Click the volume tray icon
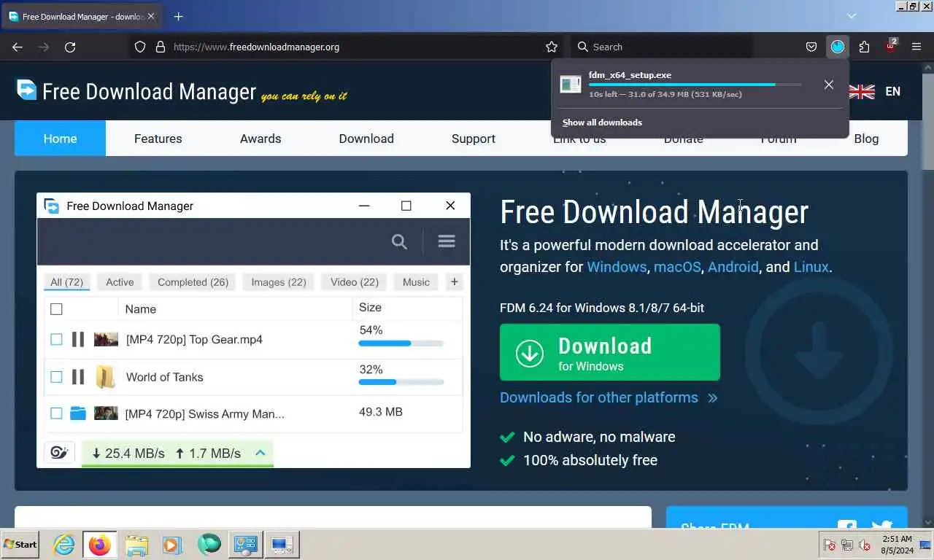Viewport: 934px width, 560px height. pos(865,545)
